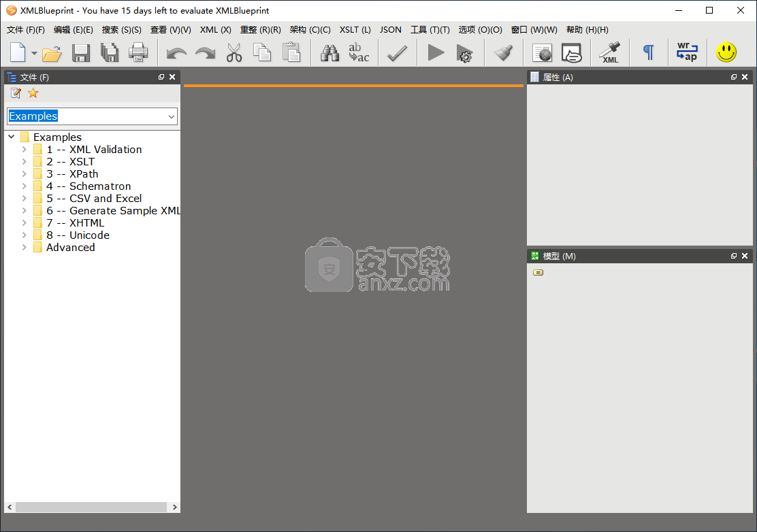Toggle the show paragraph marks icon
This screenshot has width=757, height=532.
[648, 52]
